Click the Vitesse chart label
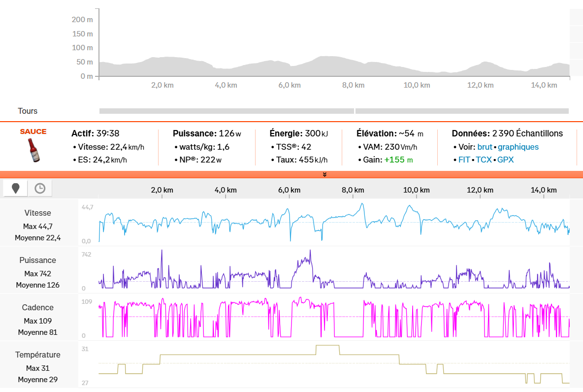Image resolution: width=583 pixels, height=392 pixels. [x=38, y=213]
